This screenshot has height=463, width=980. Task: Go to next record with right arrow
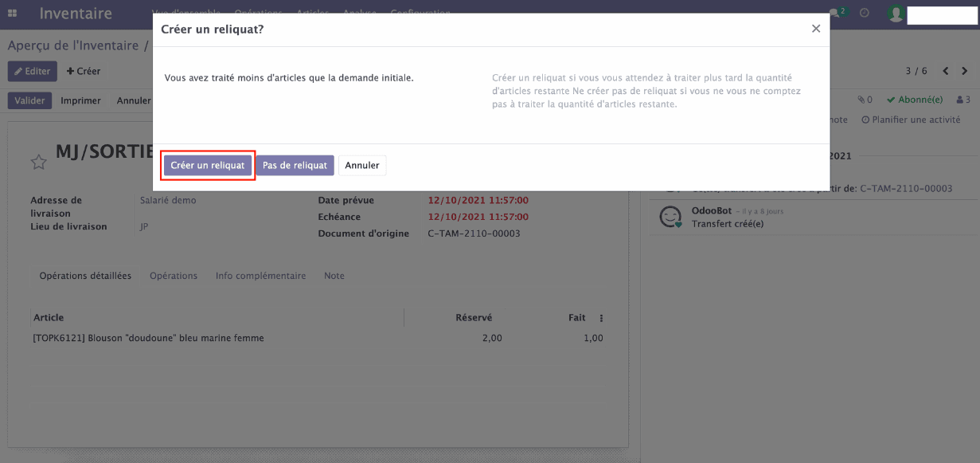point(964,71)
